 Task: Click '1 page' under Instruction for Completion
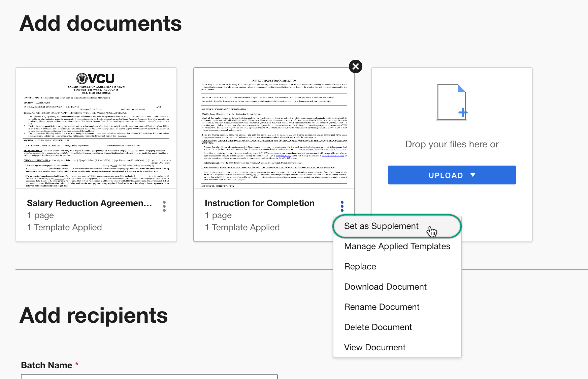click(x=218, y=215)
